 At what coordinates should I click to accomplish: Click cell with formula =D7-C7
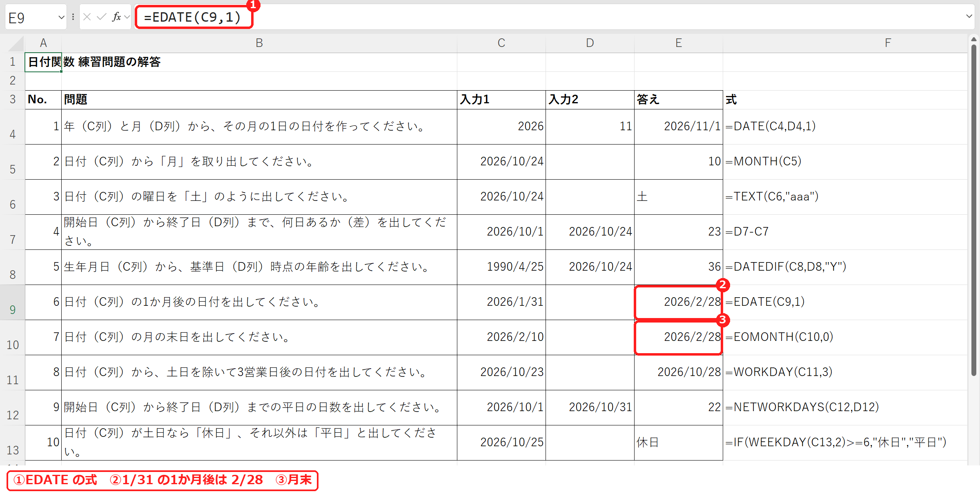coord(845,232)
